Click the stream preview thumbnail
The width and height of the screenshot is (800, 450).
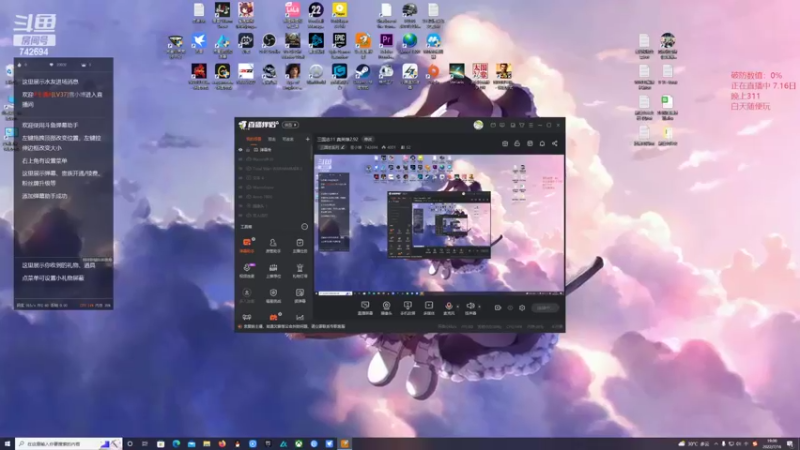(439, 224)
